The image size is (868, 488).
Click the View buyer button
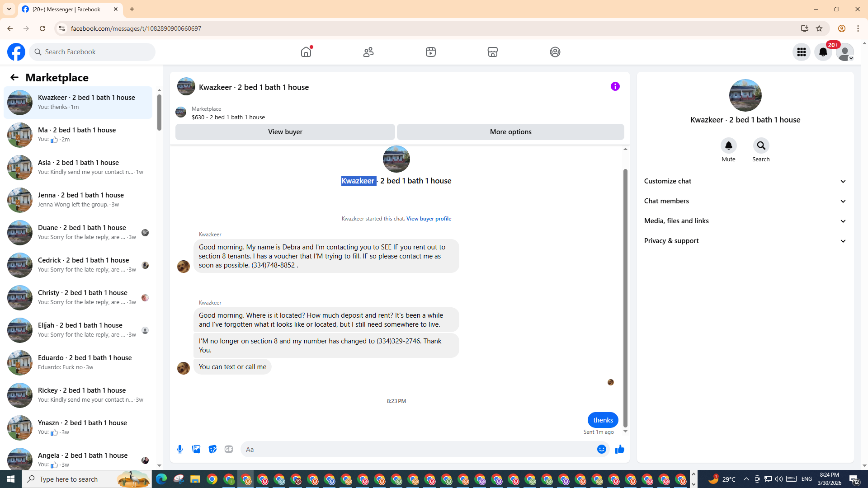click(x=285, y=132)
